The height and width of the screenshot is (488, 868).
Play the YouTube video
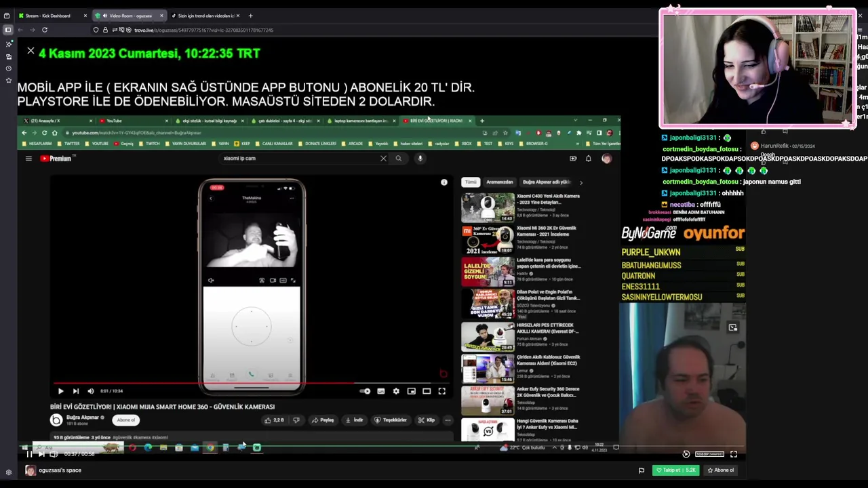tap(60, 391)
